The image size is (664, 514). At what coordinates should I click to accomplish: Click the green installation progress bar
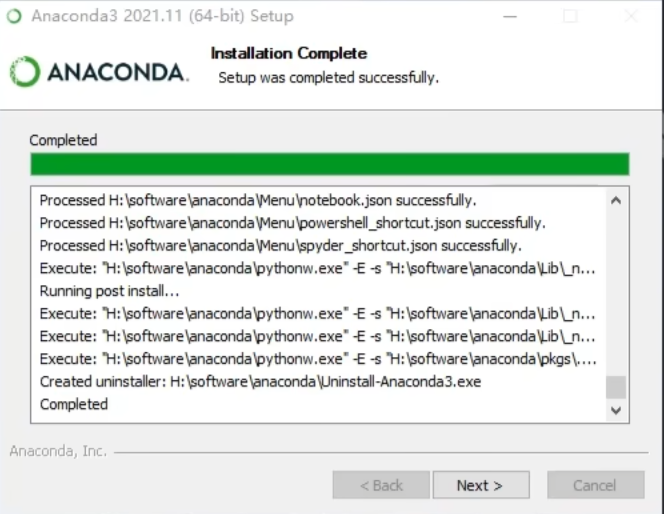click(x=329, y=164)
